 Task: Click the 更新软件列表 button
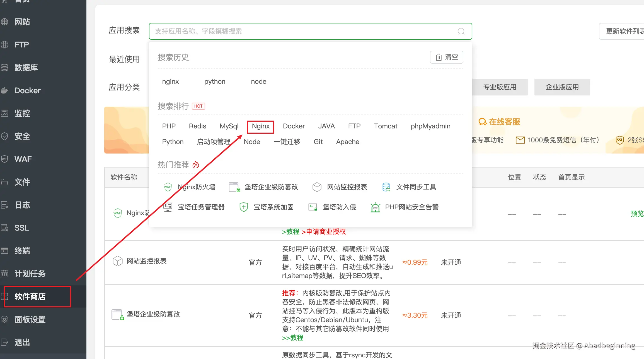point(624,31)
